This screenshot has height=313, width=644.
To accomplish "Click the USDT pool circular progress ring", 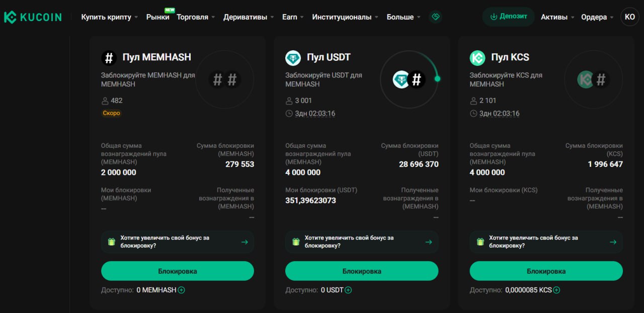I will [410, 79].
